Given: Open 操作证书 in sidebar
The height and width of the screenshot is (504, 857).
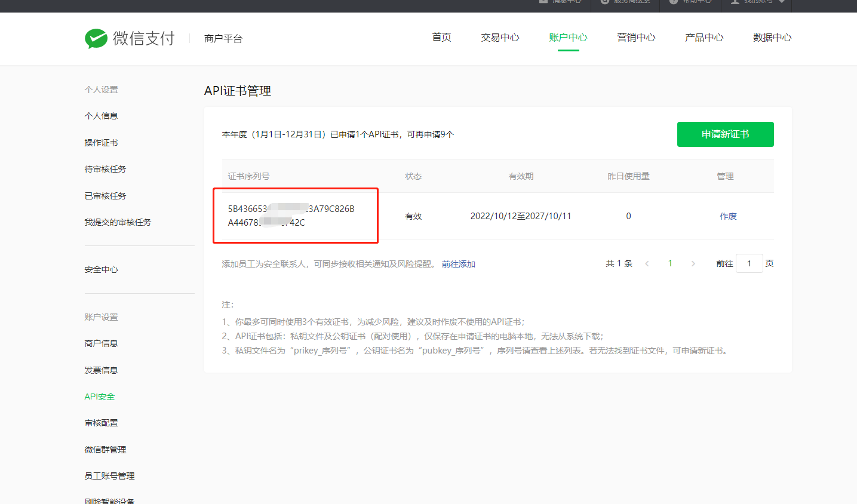Looking at the screenshot, I should pos(101,143).
